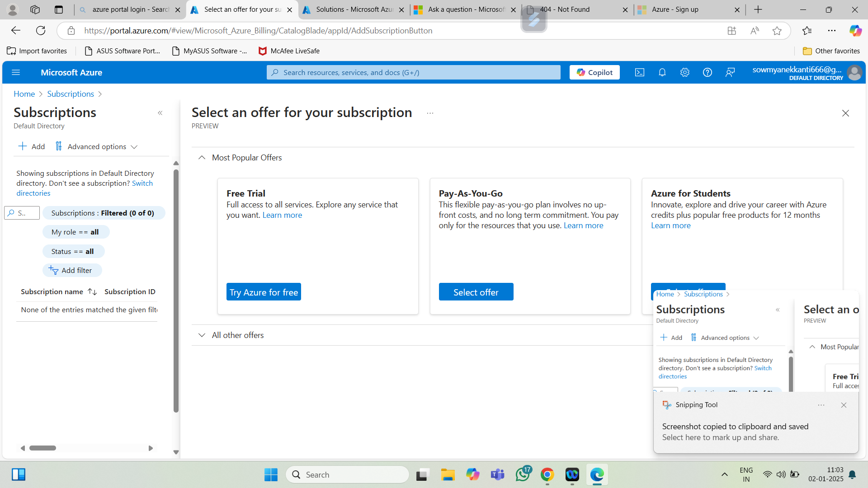
Task: Open Learn more link in Pay-As-You-Go card
Action: tap(583, 225)
